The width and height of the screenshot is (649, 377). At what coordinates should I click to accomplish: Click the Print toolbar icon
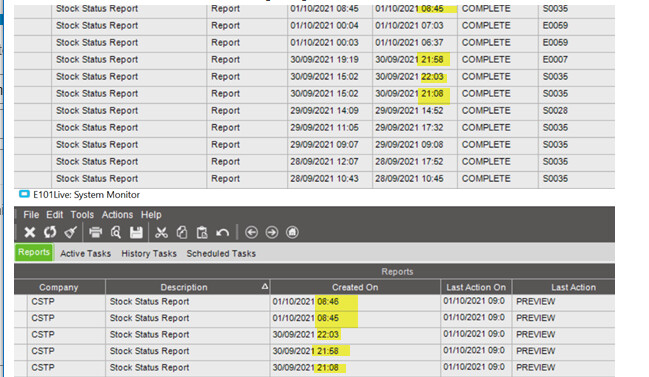coord(96,233)
